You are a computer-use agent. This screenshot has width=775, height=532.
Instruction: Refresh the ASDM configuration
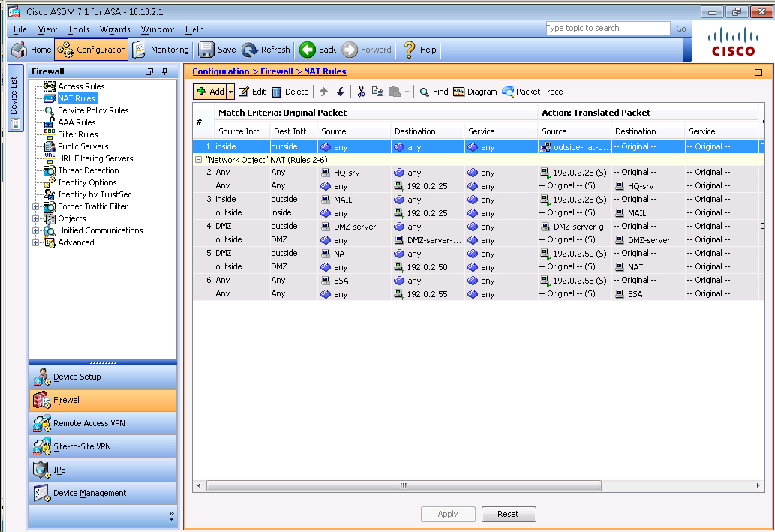(x=266, y=50)
